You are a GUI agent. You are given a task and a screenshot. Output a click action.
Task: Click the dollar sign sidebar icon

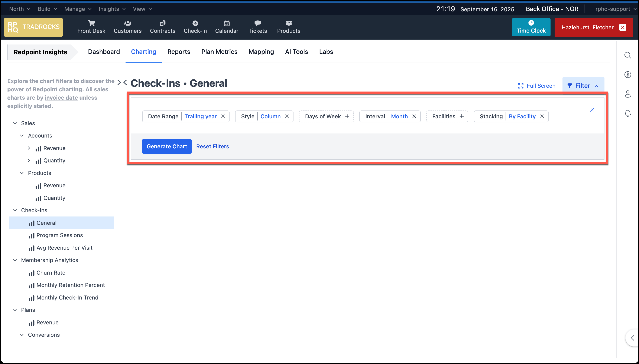click(627, 75)
